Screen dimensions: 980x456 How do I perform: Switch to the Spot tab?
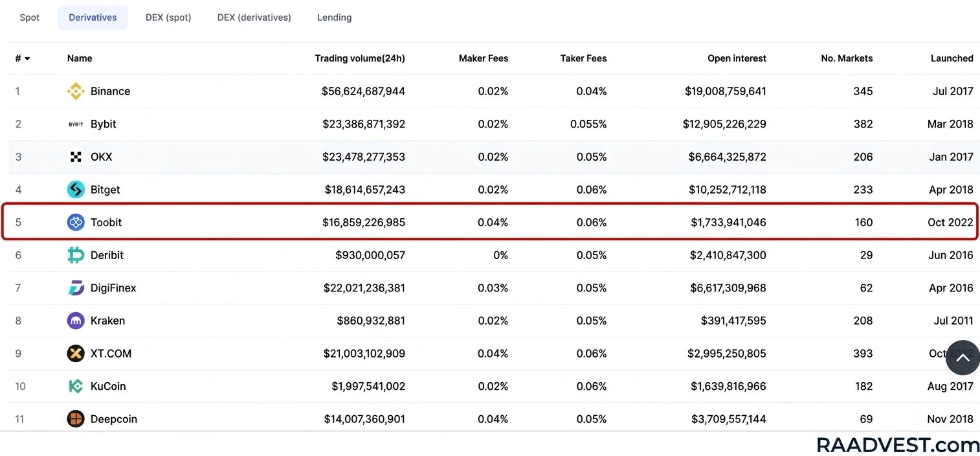(x=30, y=17)
